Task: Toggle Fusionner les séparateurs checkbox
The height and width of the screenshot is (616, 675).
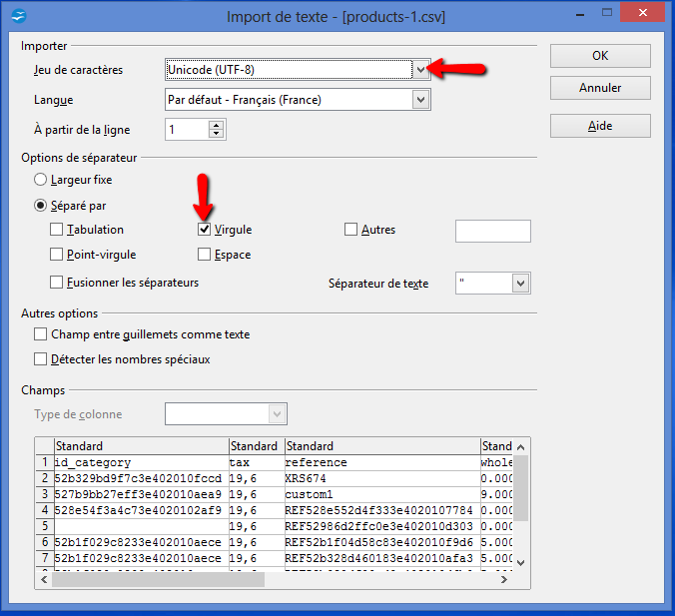Action: [56, 283]
